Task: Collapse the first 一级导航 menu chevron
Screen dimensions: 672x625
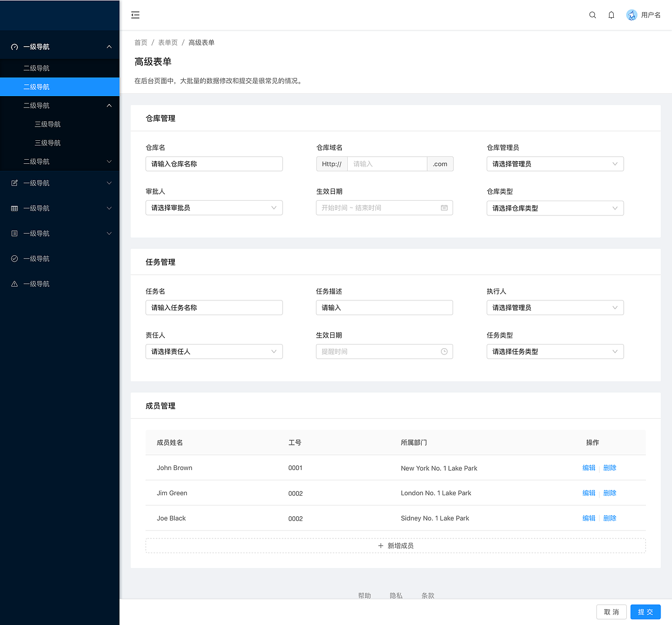Action: click(x=109, y=47)
